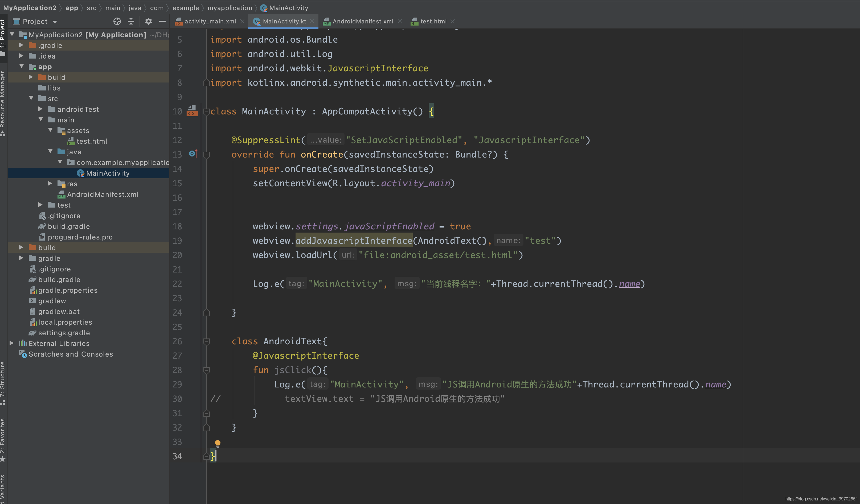Open the Resource Manager side tab
Image resolution: width=860 pixels, height=504 pixels.
pyautogui.click(x=3, y=103)
